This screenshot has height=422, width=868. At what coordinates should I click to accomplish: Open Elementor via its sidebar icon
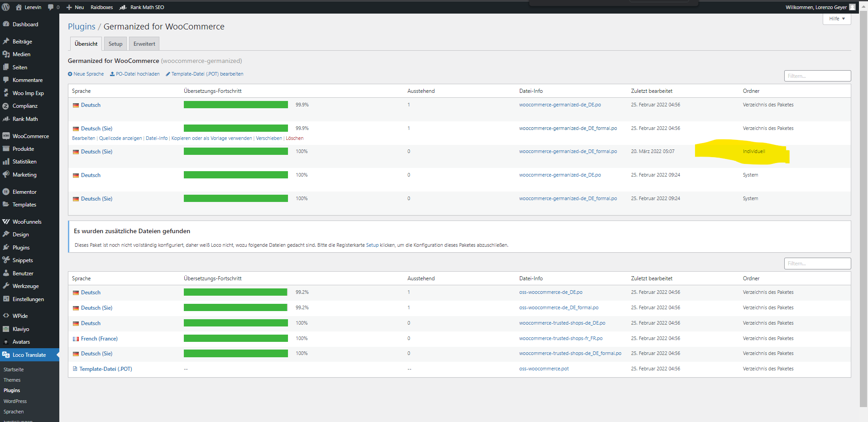pyautogui.click(x=6, y=192)
